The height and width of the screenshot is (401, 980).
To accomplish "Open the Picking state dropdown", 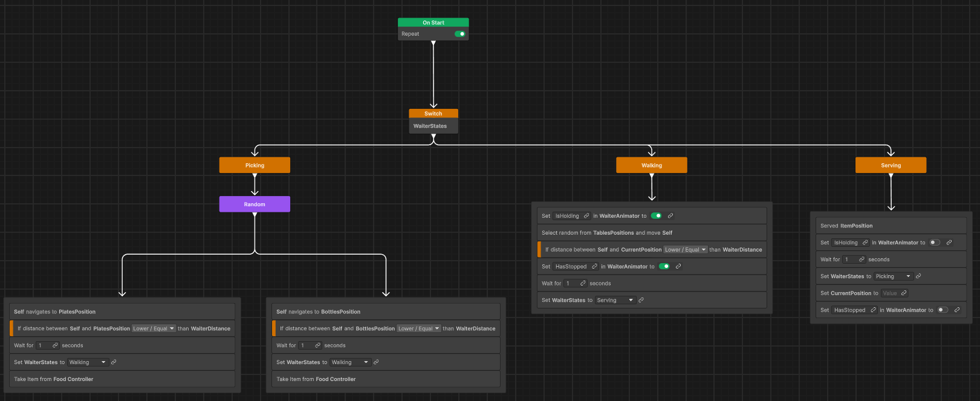I will click(x=893, y=276).
